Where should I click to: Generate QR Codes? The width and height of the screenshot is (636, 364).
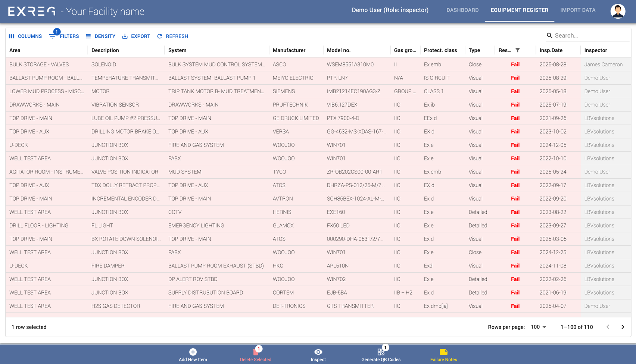(x=381, y=355)
